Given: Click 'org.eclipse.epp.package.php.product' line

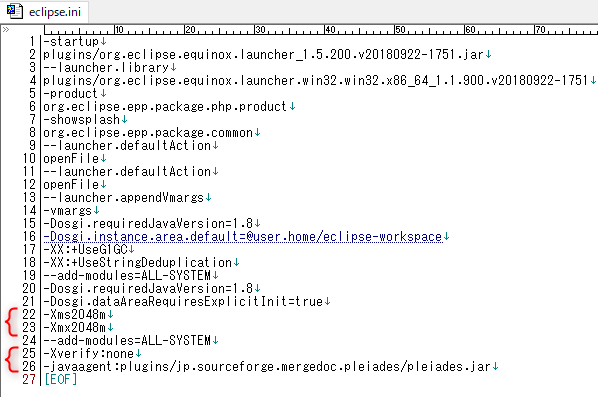Looking at the screenshot, I should pyautogui.click(x=165, y=106).
